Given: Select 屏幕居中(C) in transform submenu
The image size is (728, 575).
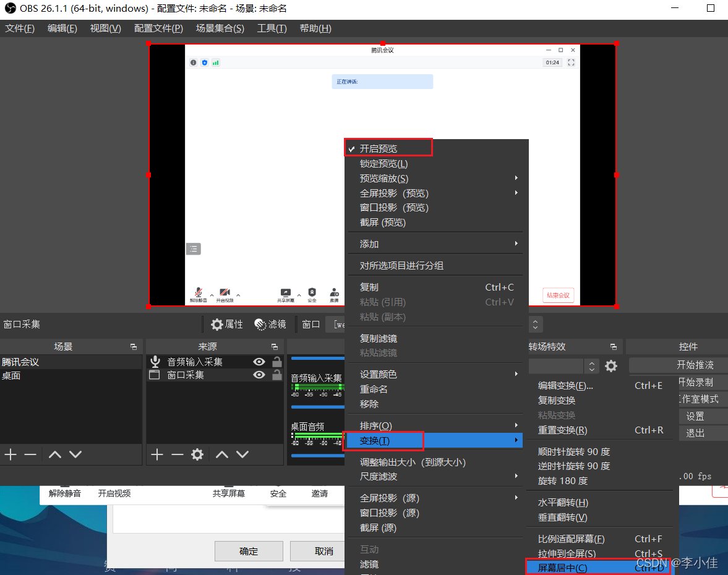Looking at the screenshot, I should pos(598,568).
